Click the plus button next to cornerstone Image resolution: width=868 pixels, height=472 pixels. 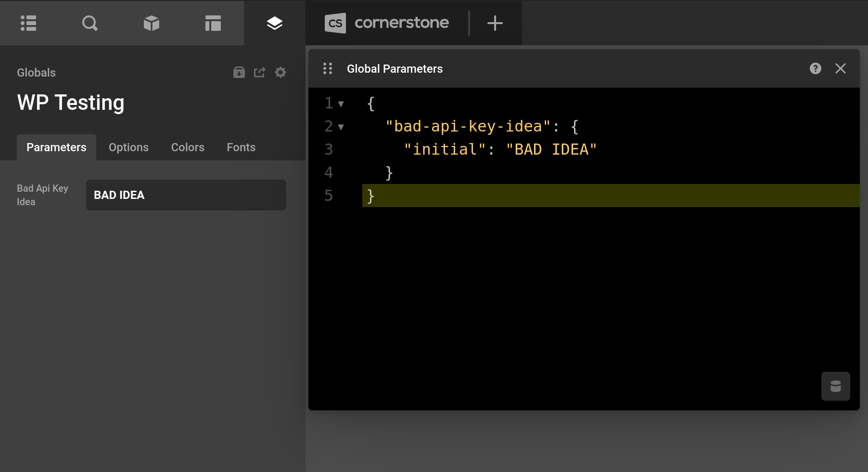[x=495, y=23]
